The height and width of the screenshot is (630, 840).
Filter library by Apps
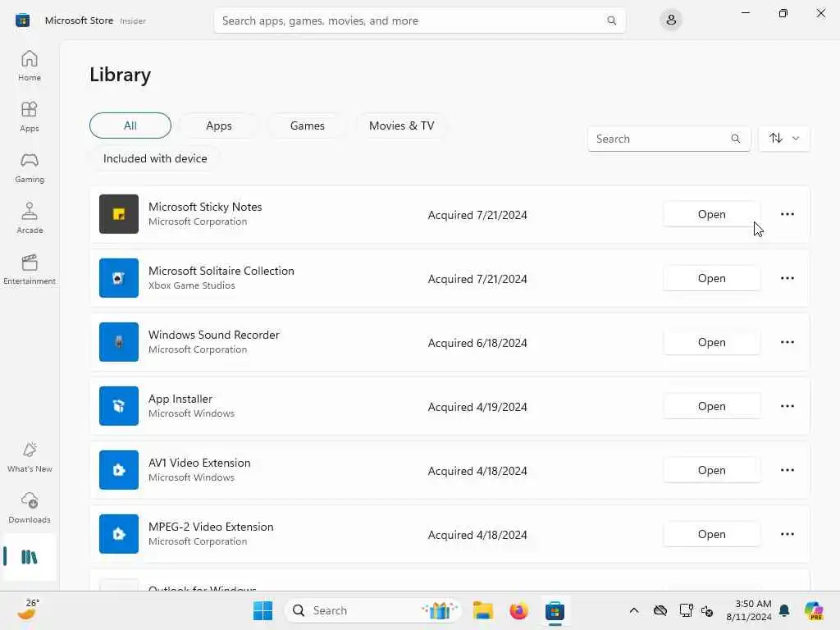[x=218, y=126]
